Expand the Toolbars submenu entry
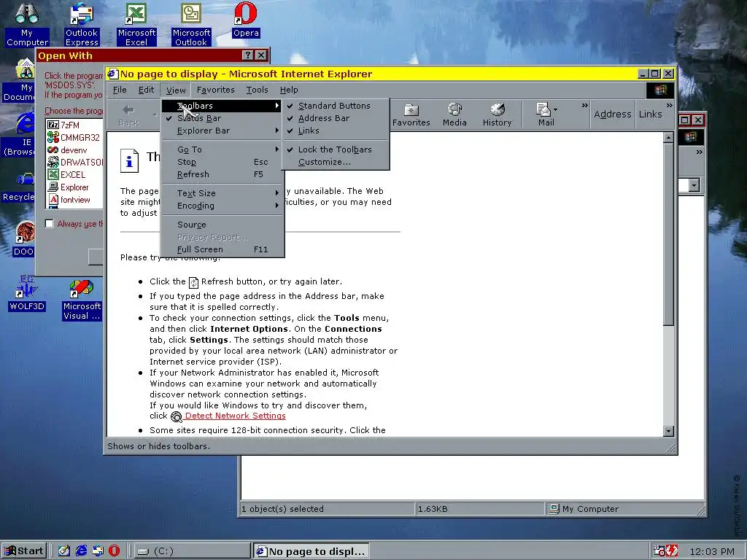The height and width of the screenshot is (560, 747). click(222, 106)
